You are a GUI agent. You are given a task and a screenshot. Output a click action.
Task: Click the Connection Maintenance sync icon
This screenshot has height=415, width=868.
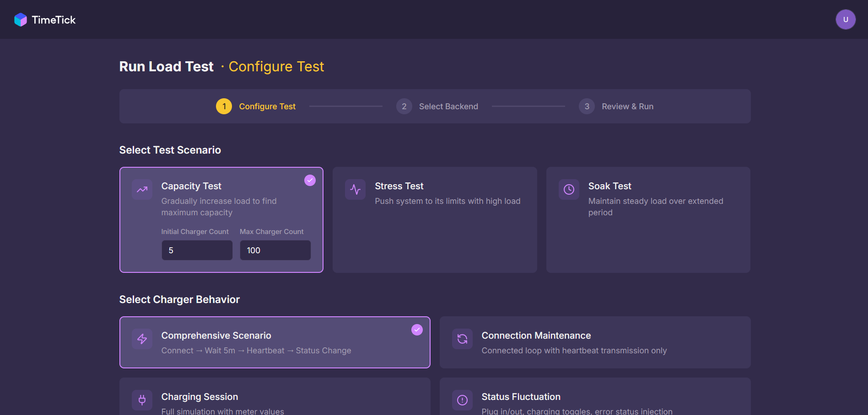coord(462,339)
